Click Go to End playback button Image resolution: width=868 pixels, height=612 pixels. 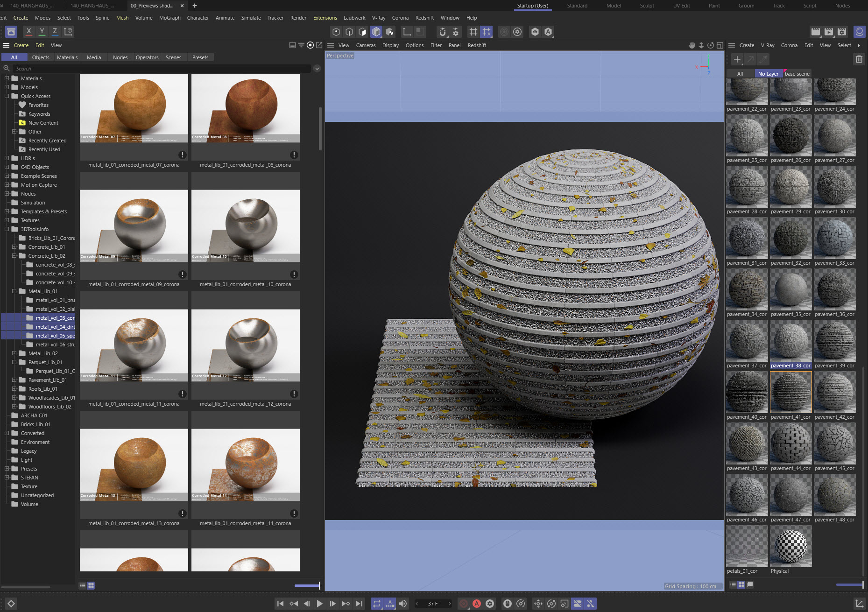359,604
